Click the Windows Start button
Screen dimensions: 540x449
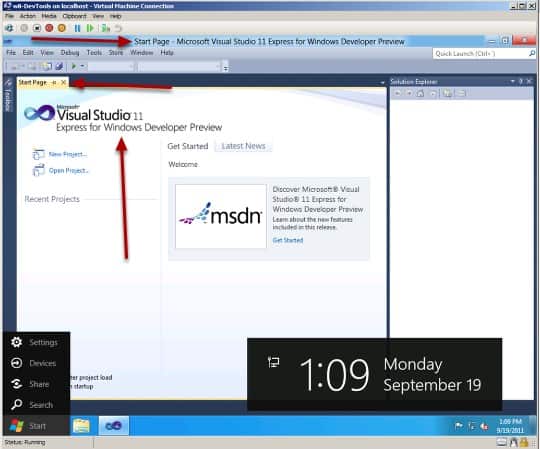36,426
